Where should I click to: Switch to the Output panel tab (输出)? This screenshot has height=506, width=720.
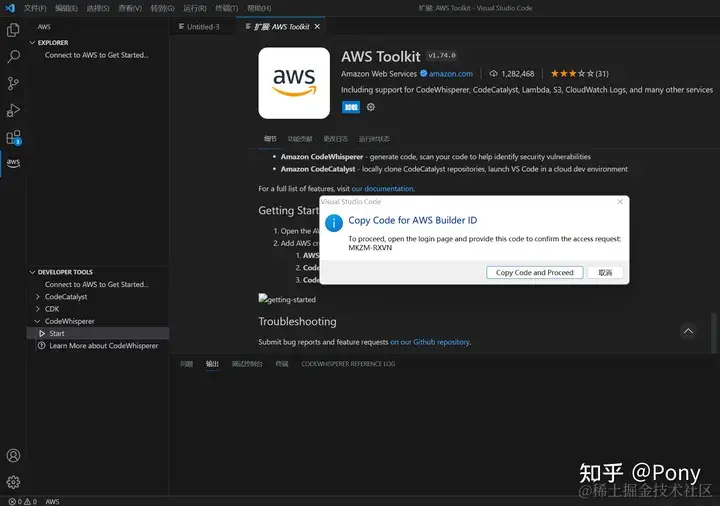212,364
